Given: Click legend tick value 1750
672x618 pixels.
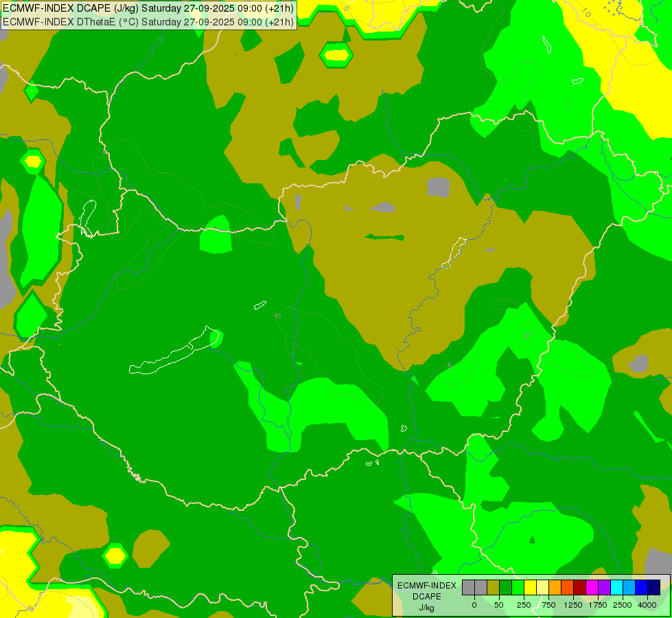Looking at the screenshot, I should 598,605.
